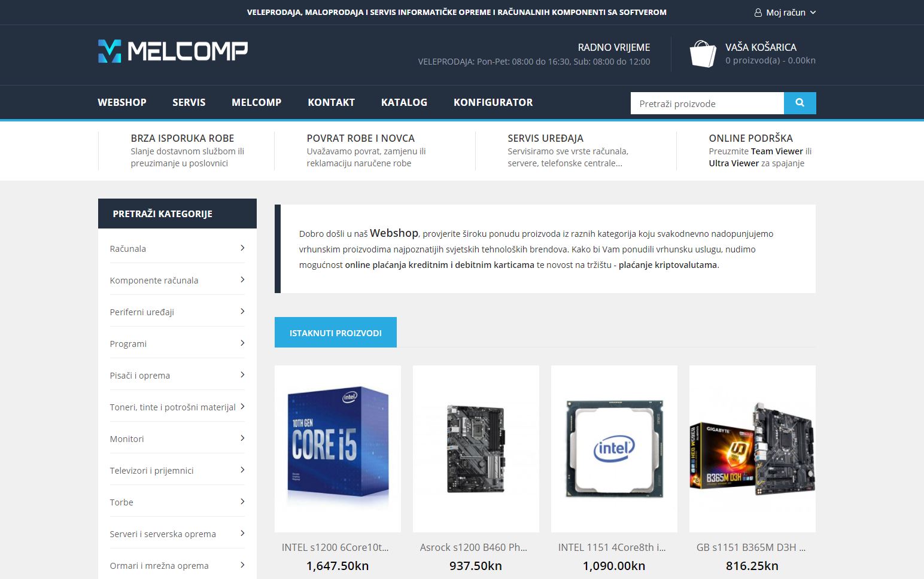Click the 0 proizvod(a) - 0.00kn cart summary
This screenshot has width=924, height=579.
[770, 60]
